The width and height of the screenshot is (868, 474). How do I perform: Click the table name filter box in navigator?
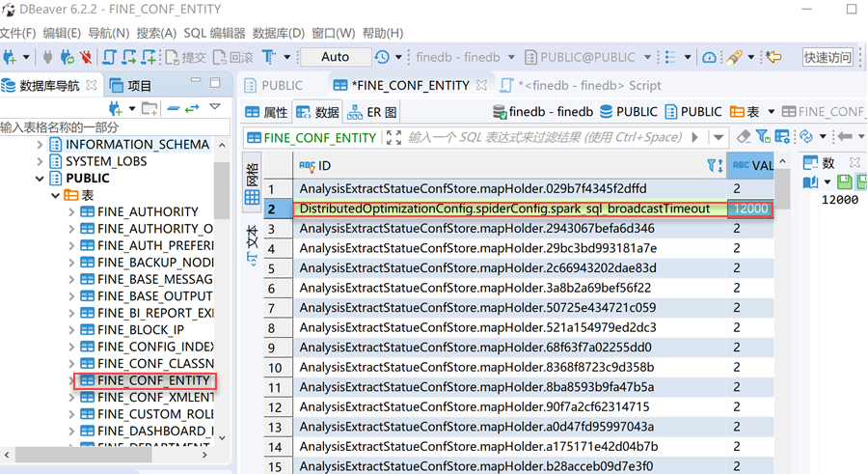click(115, 127)
